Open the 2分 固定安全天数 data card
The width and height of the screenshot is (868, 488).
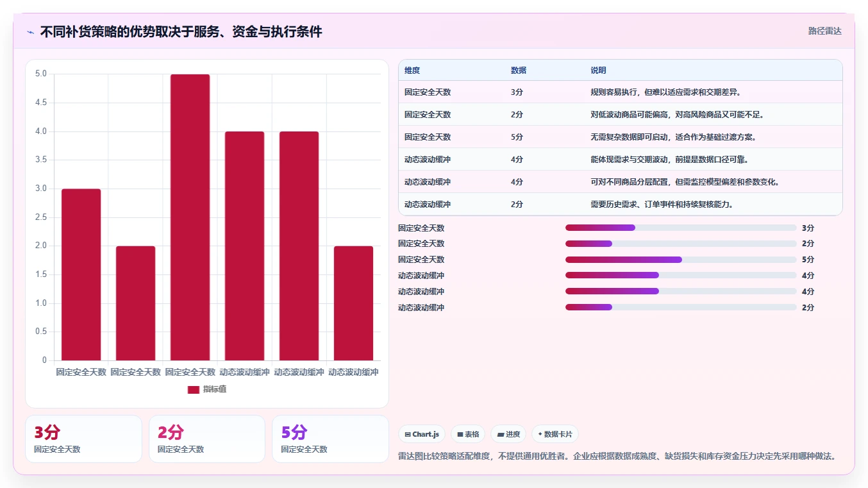click(x=207, y=439)
